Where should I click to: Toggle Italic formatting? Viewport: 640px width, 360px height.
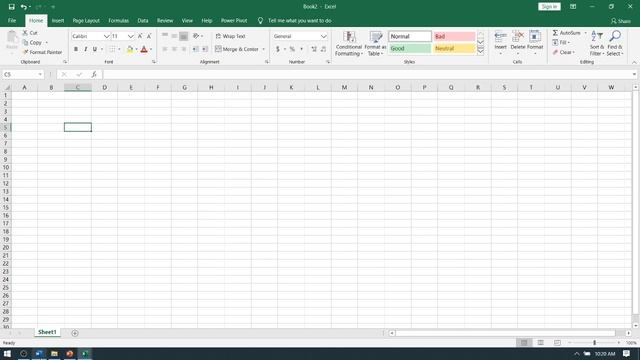85,49
